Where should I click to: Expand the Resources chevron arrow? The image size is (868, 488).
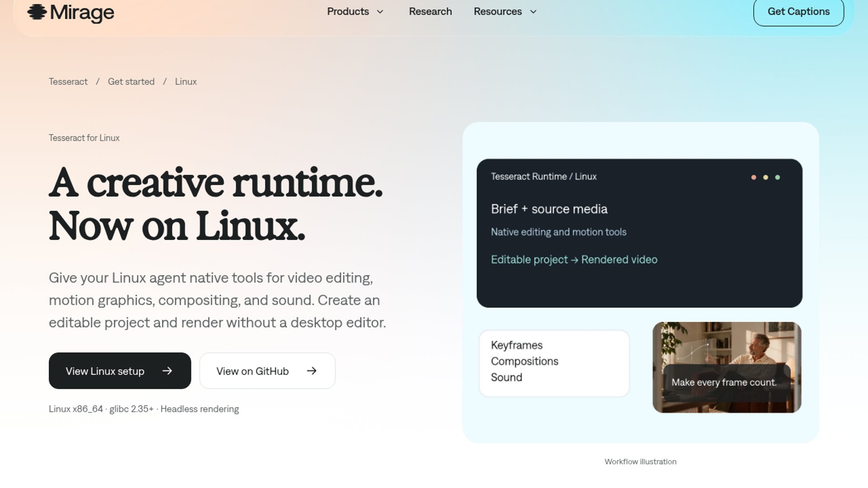(x=533, y=12)
